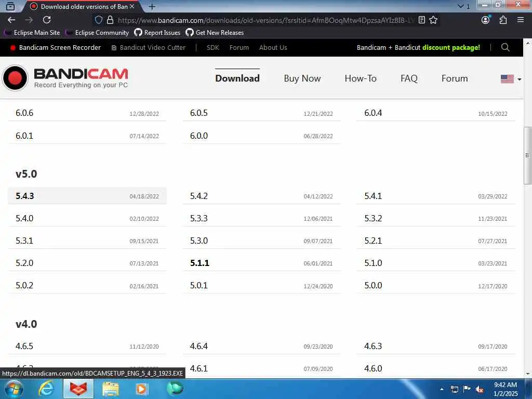532x399 pixels.
Task: Click the website search magnifier icon
Action: (505, 47)
